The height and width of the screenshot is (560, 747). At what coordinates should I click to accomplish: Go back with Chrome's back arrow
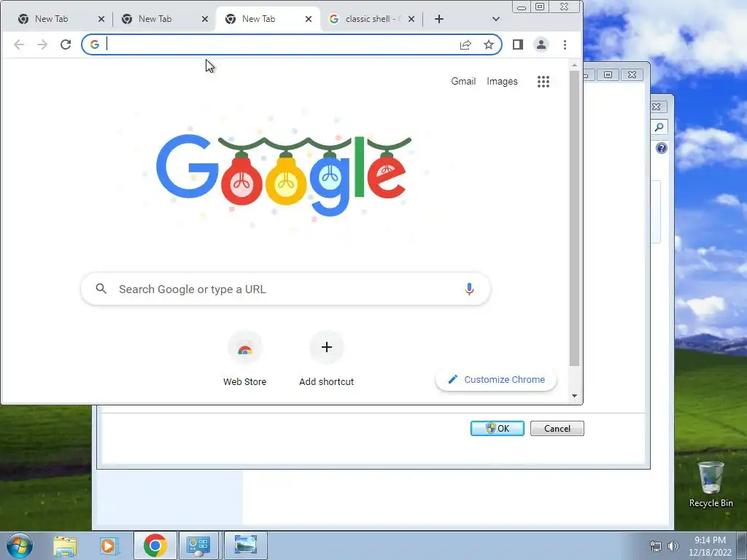point(19,44)
